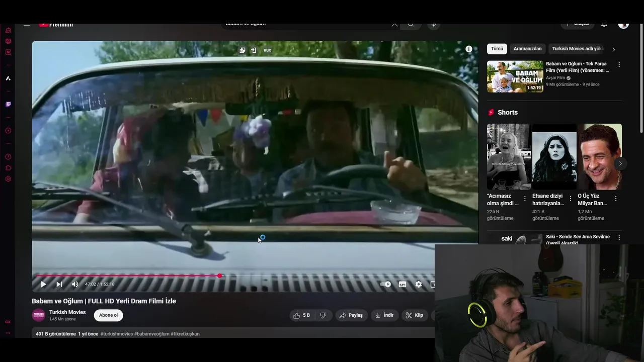
Task: Open the menu for the "Acımasız olma şimdi" short
Action: [x=525, y=198]
